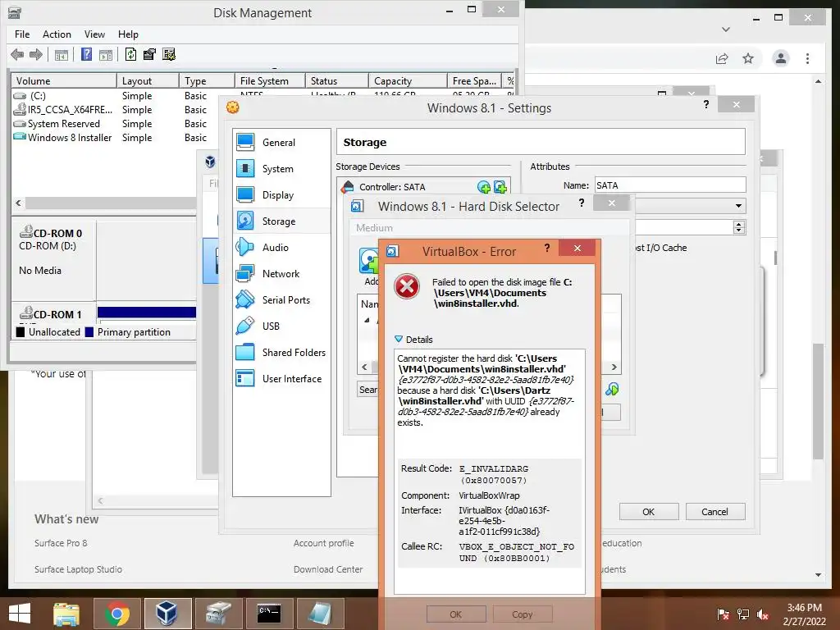
Task: Click add hard disk icon on SATA controller
Action: click(x=500, y=187)
